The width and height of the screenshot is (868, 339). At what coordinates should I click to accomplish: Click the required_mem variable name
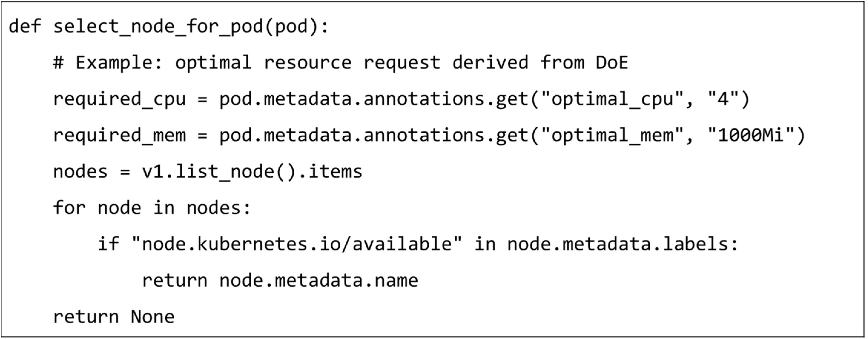click(120, 136)
